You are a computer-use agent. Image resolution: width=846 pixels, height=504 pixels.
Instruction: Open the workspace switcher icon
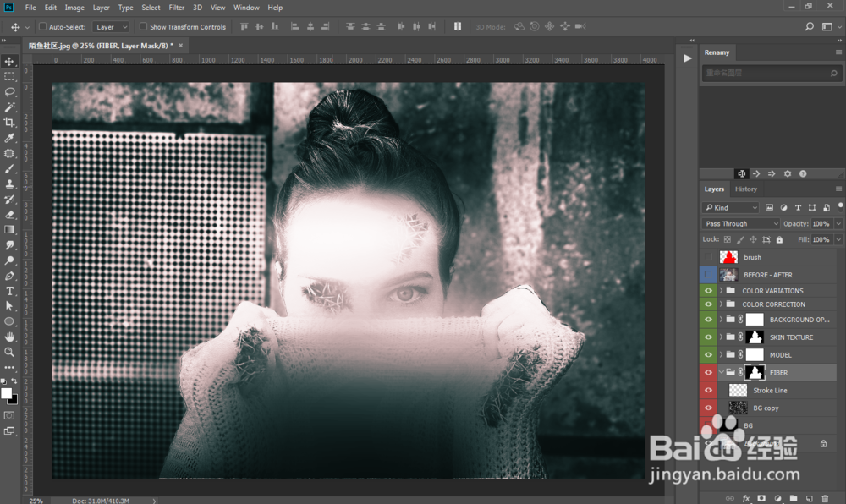[827, 26]
